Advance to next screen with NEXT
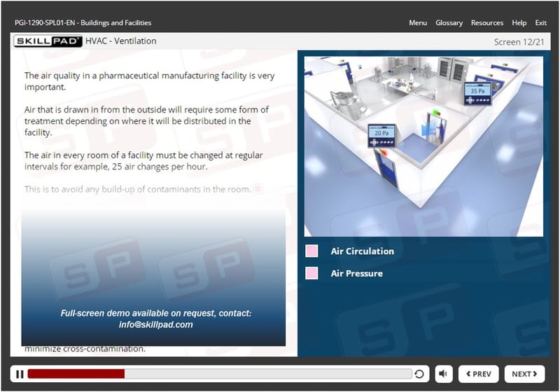560x392 pixels. (x=524, y=374)
